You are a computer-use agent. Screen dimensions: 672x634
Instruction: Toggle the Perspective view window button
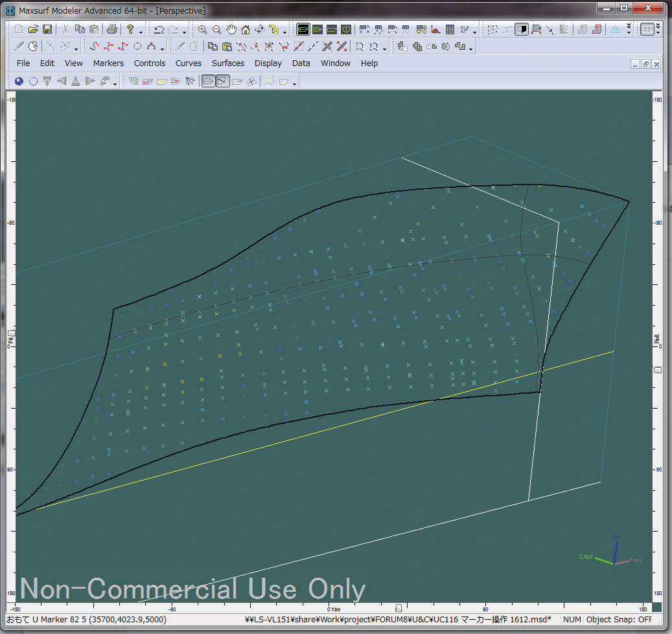click(x=303, y=30)
